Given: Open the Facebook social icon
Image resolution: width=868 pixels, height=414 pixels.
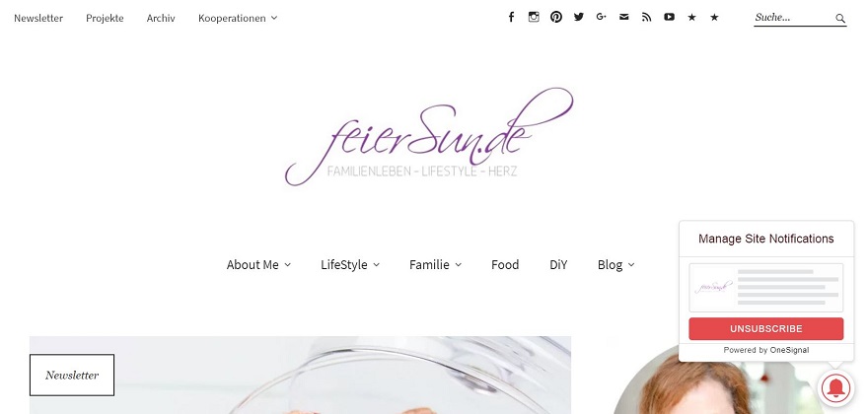Looking at the screenshot, I should [511, 17].
